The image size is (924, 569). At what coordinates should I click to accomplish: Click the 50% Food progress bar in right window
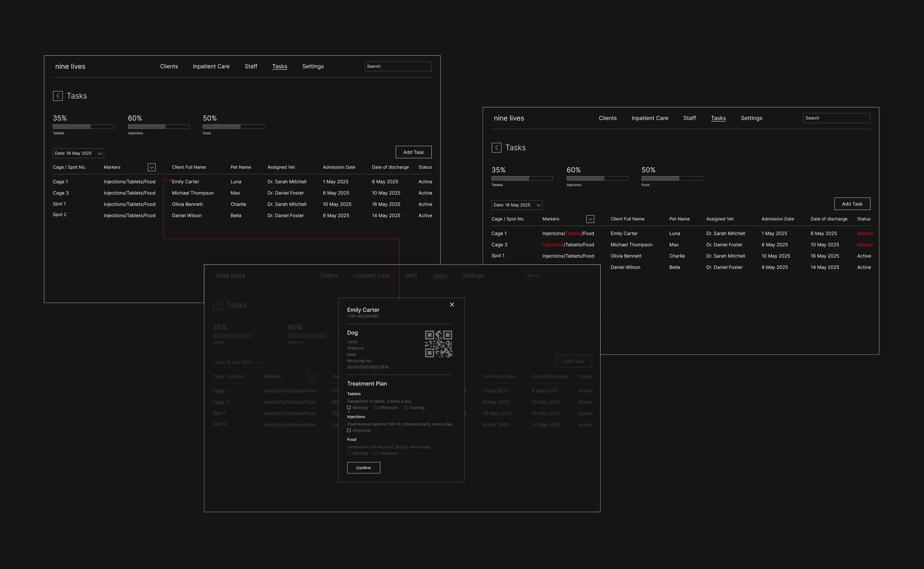(672, 178)
